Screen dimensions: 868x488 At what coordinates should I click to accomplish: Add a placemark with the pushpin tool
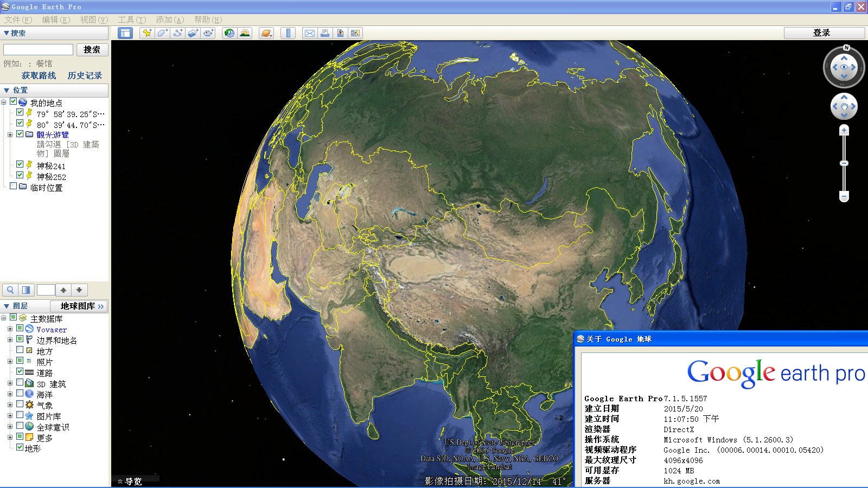pyautogui.click(x=147, y=33)
